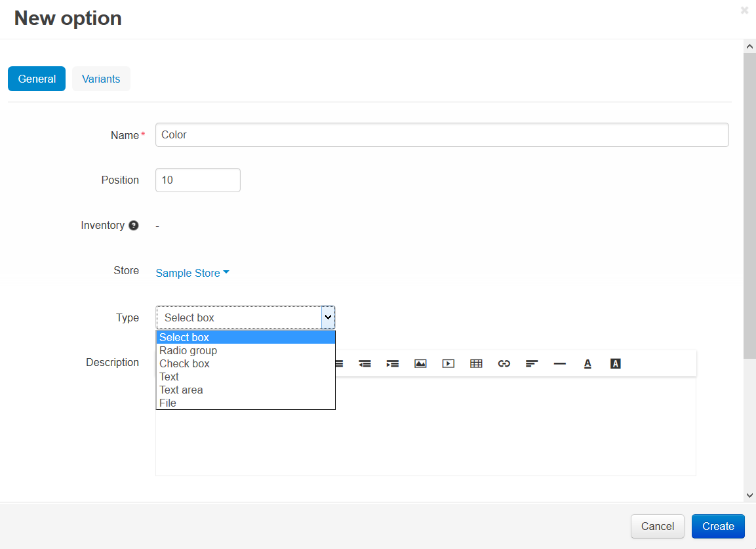Click the scrollbar down arrow

(749, 495)
